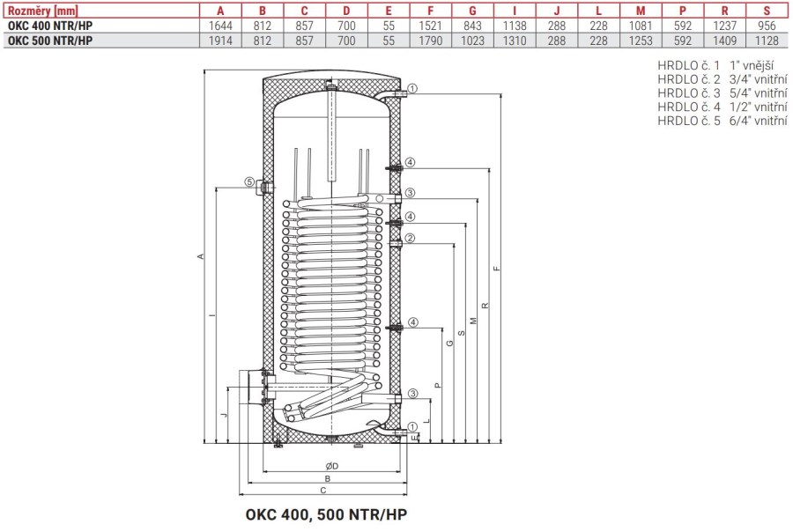Select the value "843" in the table
The width and height of the screenshot is (793, 532).
point(472,26)
